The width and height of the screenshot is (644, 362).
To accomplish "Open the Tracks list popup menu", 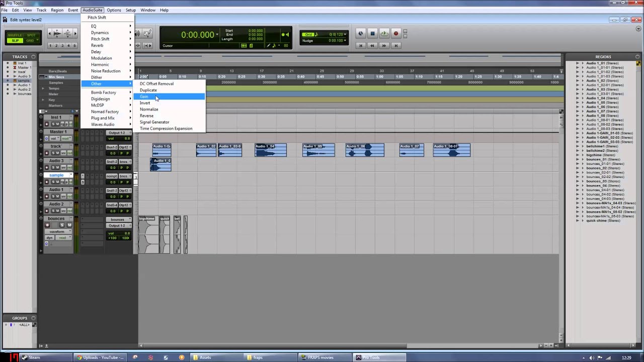I will [33, 57].
